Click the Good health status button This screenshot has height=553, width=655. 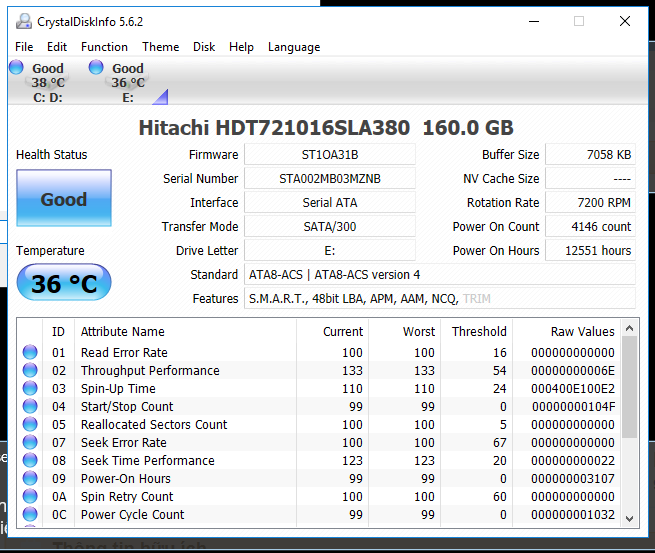tap(64, 198)
